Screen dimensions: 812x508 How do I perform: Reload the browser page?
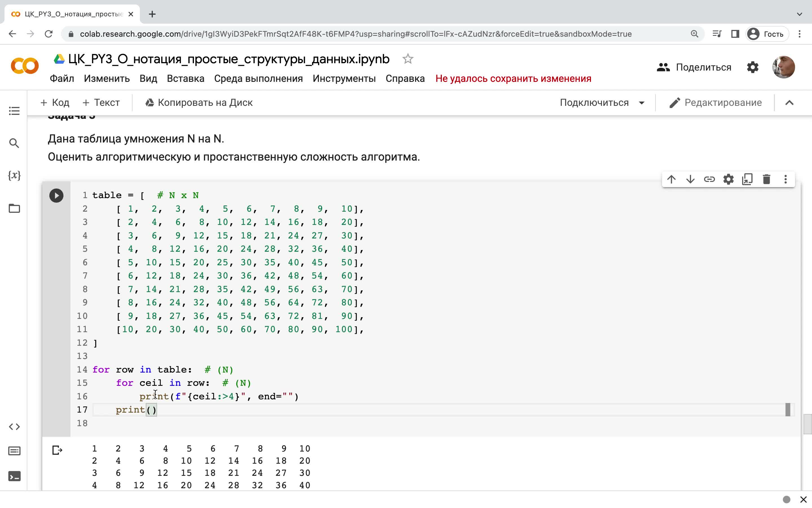click(x=49, y=34)
